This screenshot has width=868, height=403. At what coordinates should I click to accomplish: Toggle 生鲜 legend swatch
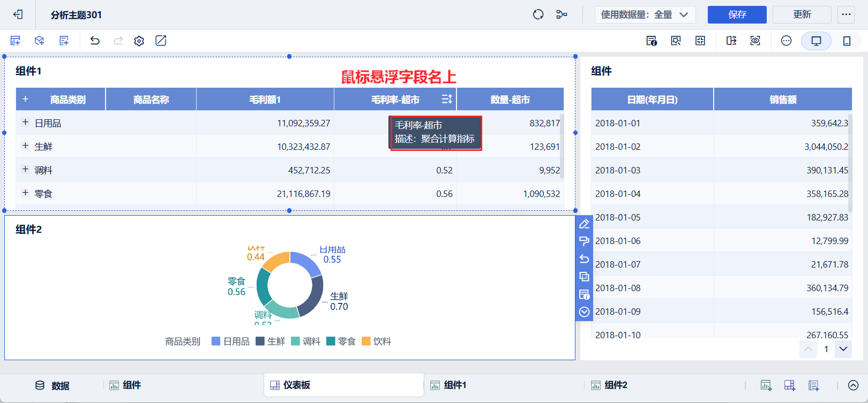coord(260,341)
